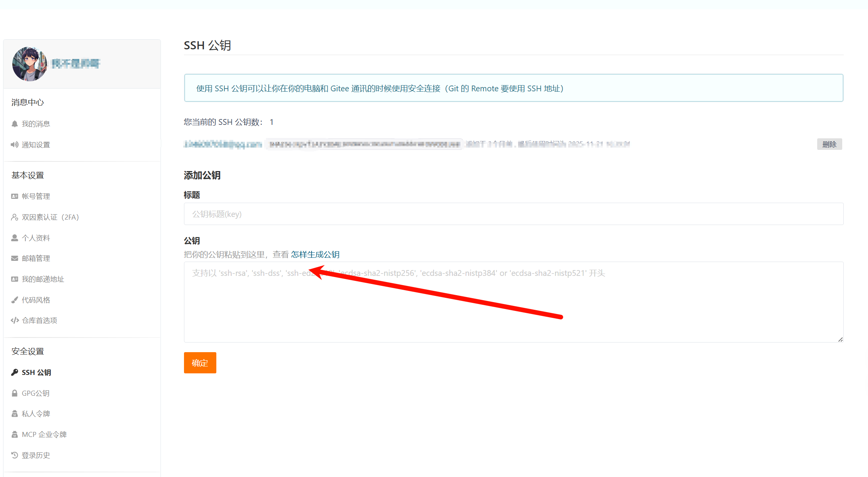This screenshot has width=868, height=477.
Task: Click the bell icon beside 我的消息
Action: pyautogui.click(x=15, y=124)
